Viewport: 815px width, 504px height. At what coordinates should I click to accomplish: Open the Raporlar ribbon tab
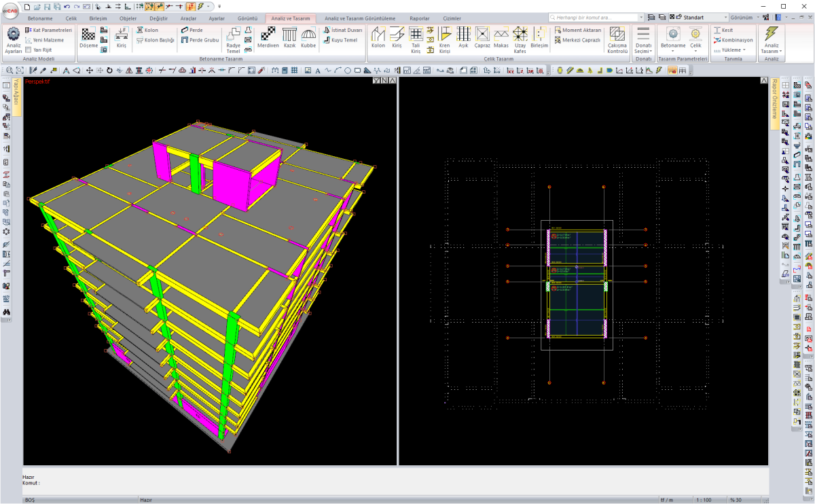pos(419,18)
